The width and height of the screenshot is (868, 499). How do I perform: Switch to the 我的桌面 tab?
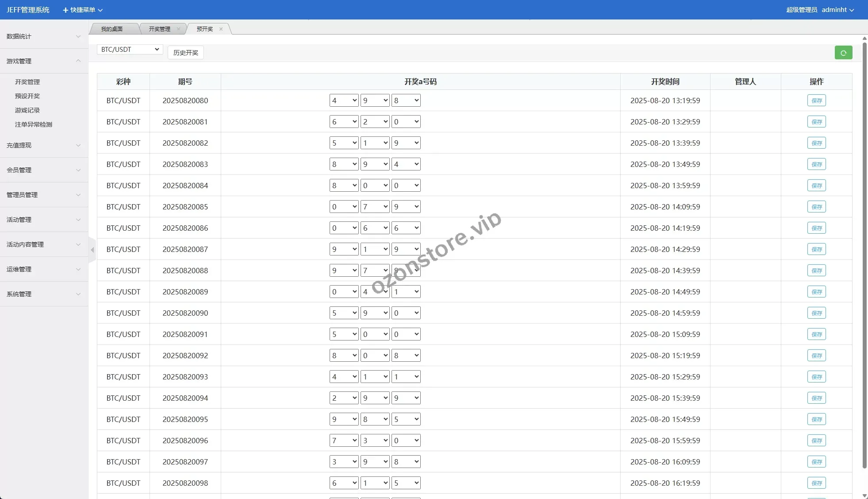pos(111,29)
